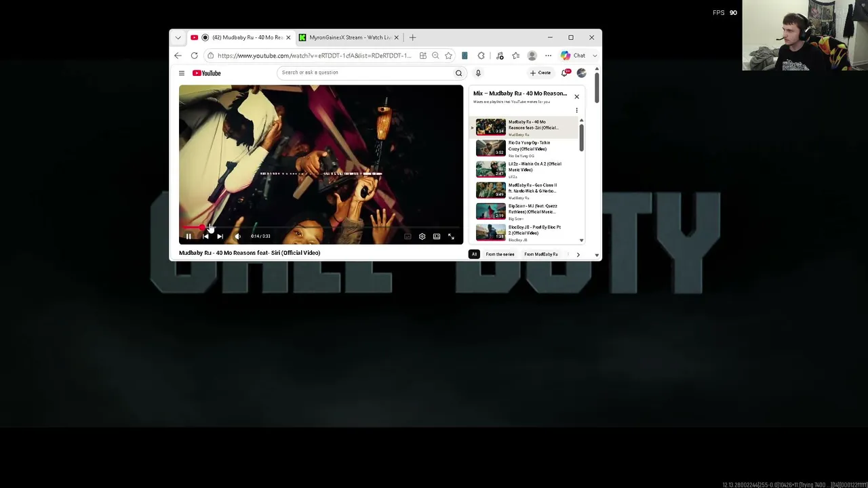Switch the player to theater mode

click(437, 237)
